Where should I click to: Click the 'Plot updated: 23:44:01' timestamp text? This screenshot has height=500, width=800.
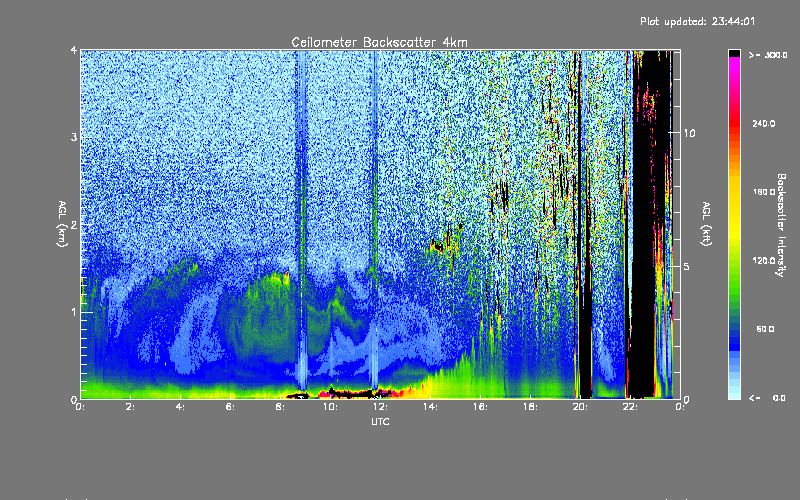click(x=697, y=21)
